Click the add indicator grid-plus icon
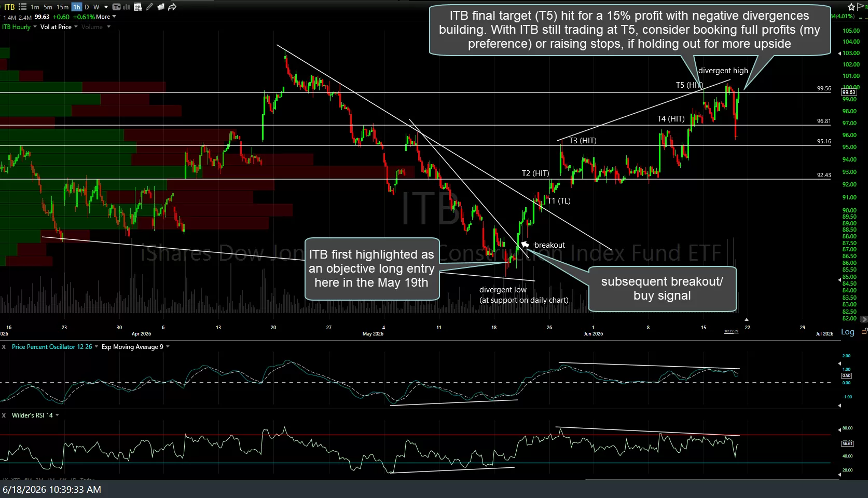Screen dimensions: 868x498 tap(137, 7)
